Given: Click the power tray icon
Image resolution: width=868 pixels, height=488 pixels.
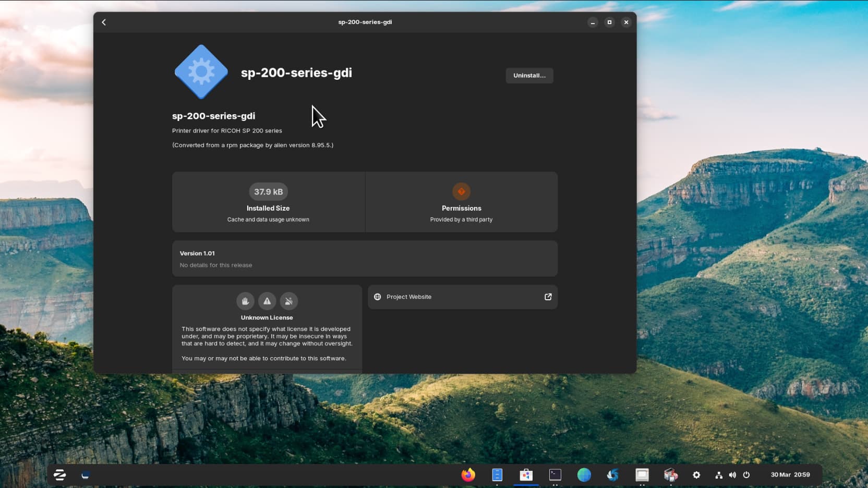Looking at the screenshot, I should 746,475.
